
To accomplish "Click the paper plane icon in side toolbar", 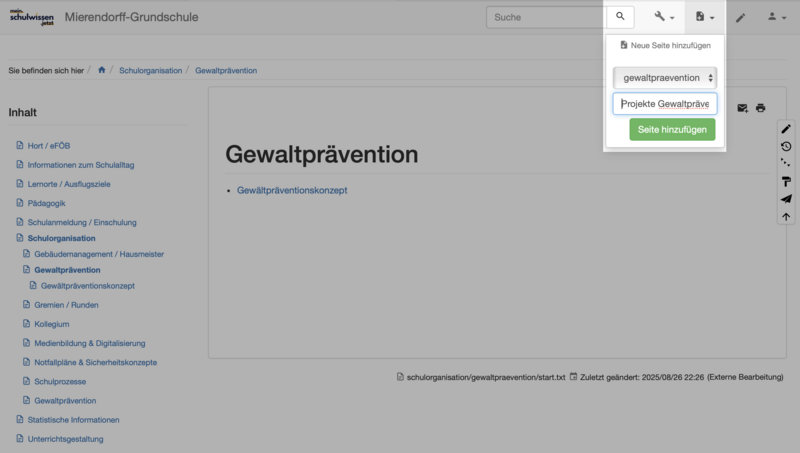I will pyautogui.click(x=786, y=198).
